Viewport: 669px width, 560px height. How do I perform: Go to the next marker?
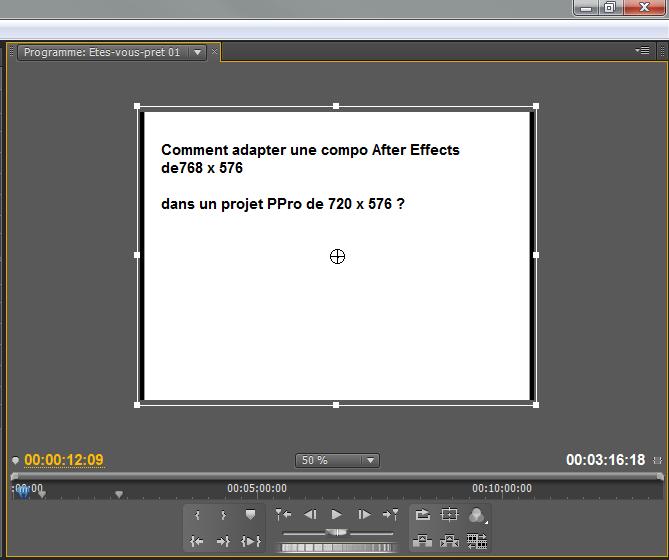click(390, 515)
